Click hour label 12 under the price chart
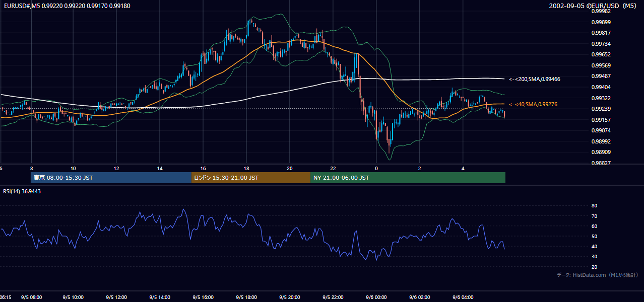Viewport: 644px width, 302px height. pyautogui.click(x=116, y=168)
